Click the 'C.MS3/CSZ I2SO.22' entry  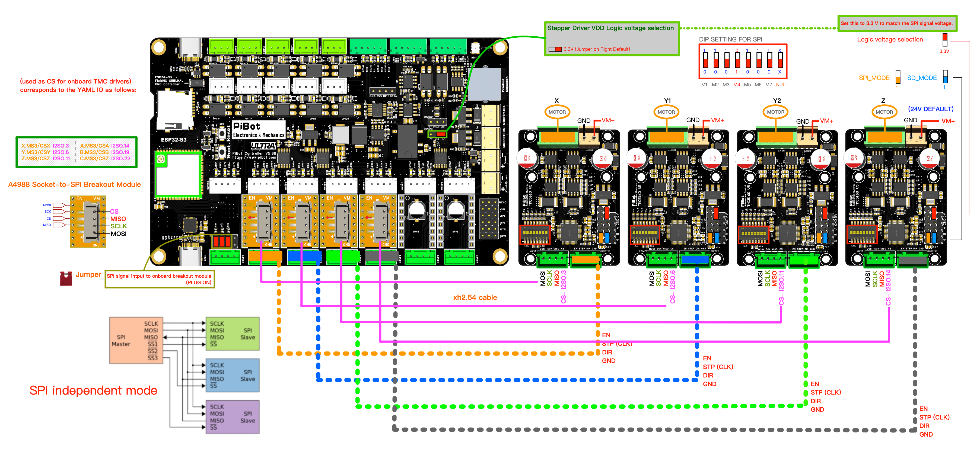tap(105, 159)
